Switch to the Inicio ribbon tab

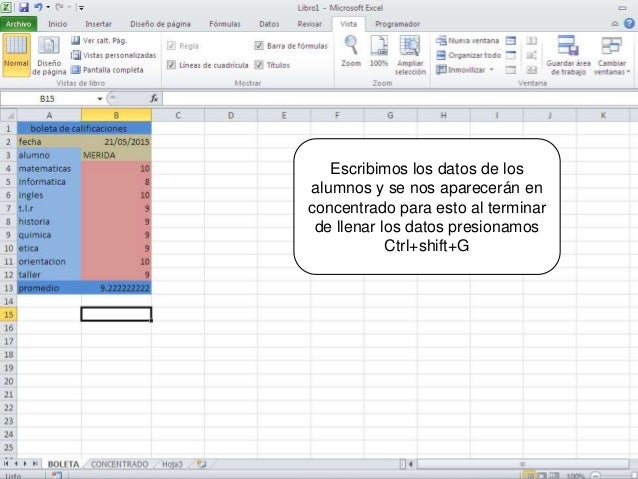coord(57,24)
